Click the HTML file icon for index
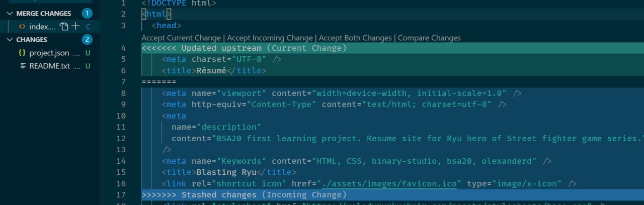 [22, 27]
